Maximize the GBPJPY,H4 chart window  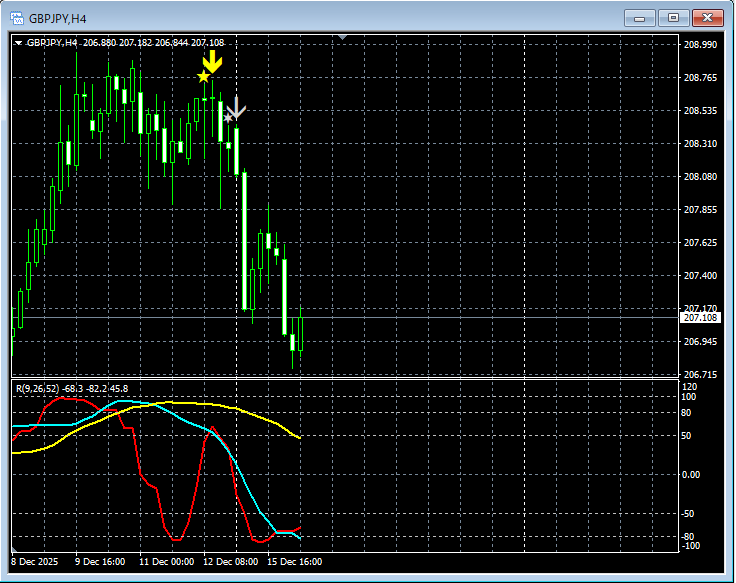pyautogui.click(x=673, y=18)
